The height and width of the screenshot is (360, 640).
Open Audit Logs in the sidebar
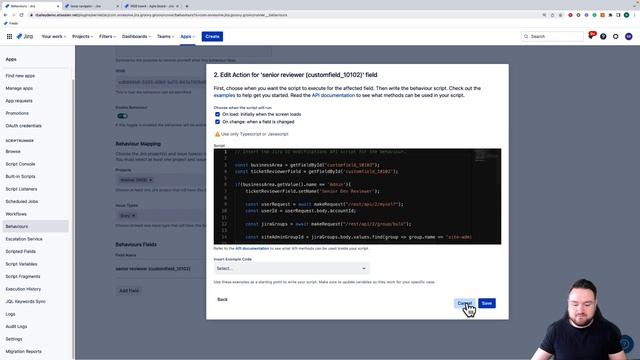point(16,327)
